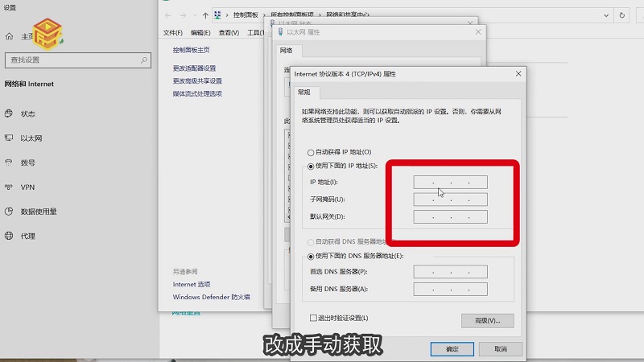Click the refresh icon beside the address bar
The height and width of the screenshot is (362, 644).
click(621, 14)
